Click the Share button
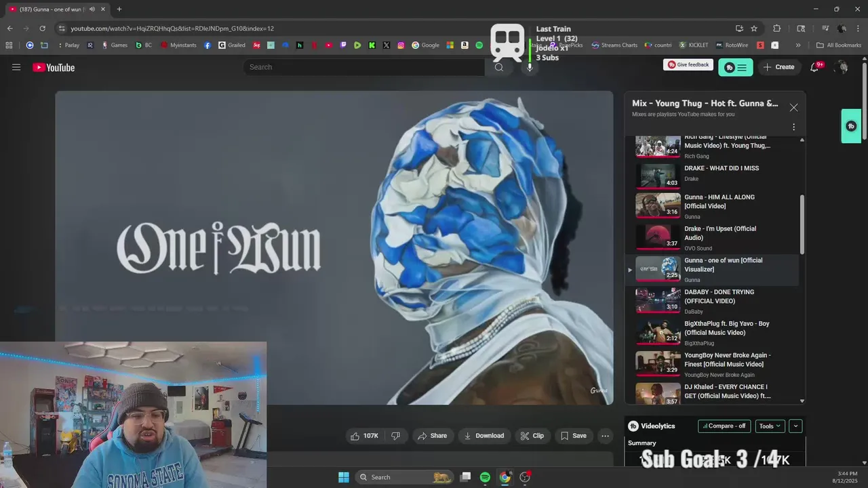Image resolution: width=868 pixels, height=488 pixels. 432,436
